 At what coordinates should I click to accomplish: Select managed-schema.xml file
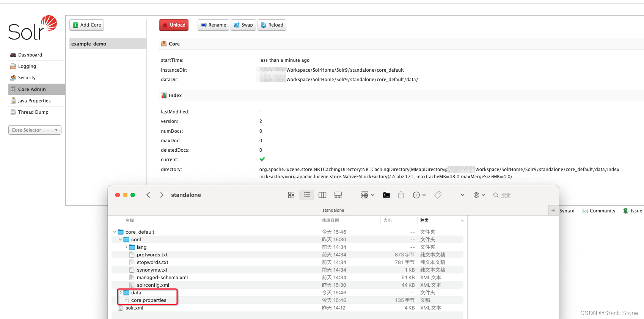click(x=162, y=277)
